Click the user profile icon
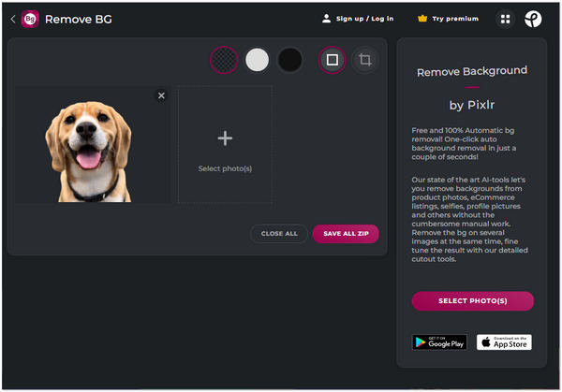The image size is (562, 392). click(326, 19)
